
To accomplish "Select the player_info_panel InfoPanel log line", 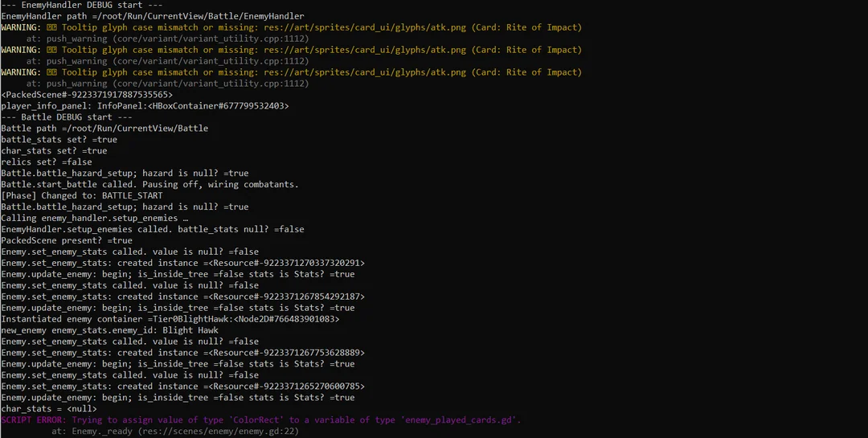I will (x=145, y=106).
